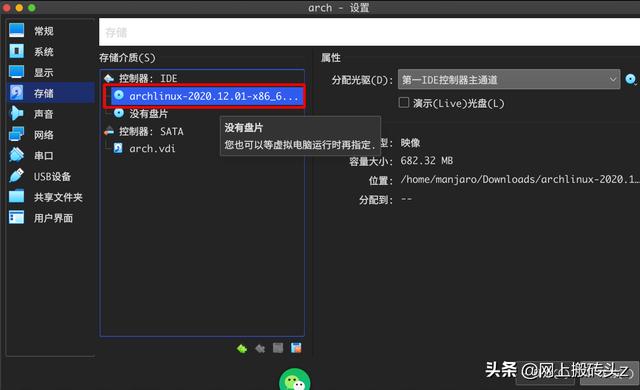Screen dimensions: 640x390
Task: Click the IDE controller icon
Action: [x=109, y=78]
